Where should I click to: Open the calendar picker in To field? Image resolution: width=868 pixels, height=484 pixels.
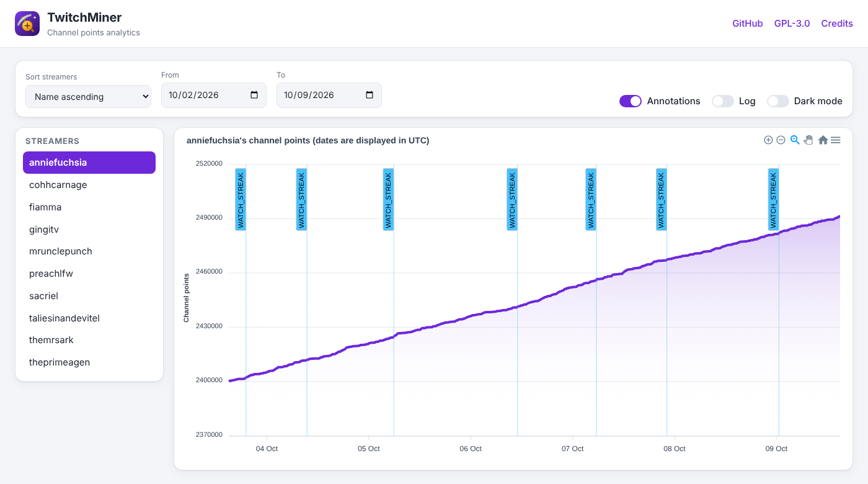(370, 95)
